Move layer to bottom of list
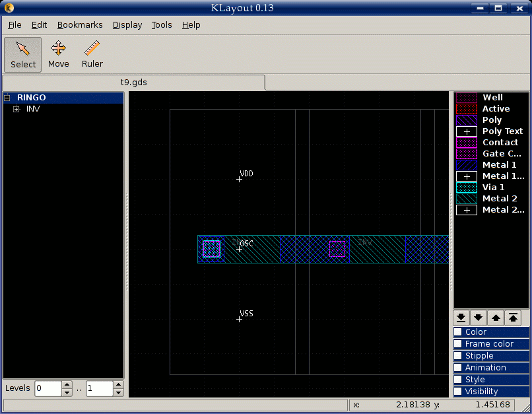Image resolution: width=532 pixels, height=414 pixels. [462, 318]
